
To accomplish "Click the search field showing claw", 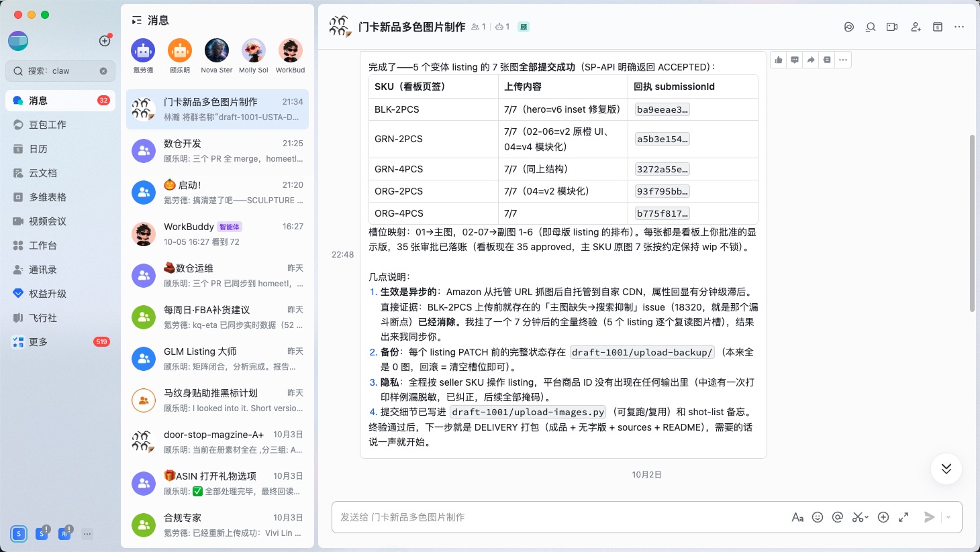I will [x=60, y=71].
